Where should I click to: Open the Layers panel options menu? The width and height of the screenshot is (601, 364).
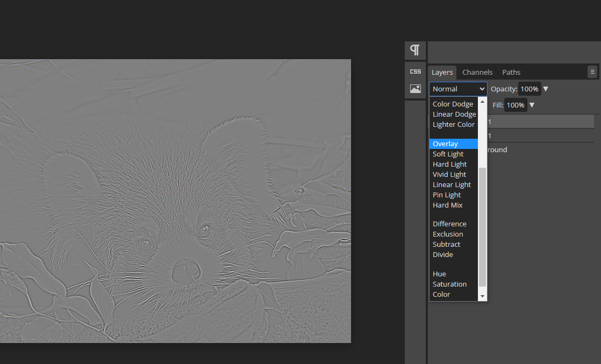[592, 72]
